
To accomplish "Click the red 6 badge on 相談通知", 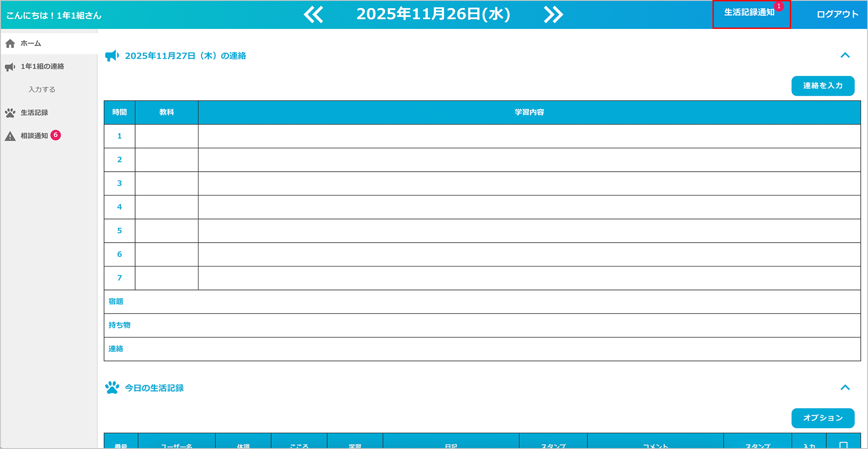I will 56,135.
